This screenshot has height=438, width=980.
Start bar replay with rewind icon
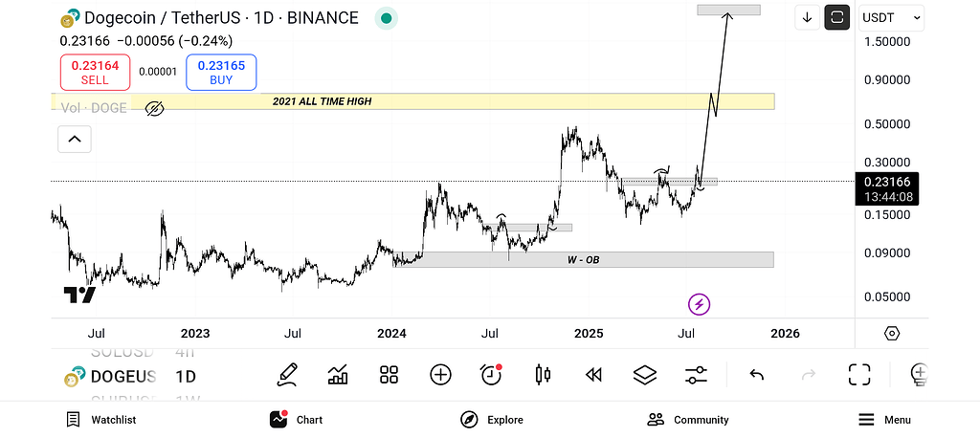(x=593, y=375)
